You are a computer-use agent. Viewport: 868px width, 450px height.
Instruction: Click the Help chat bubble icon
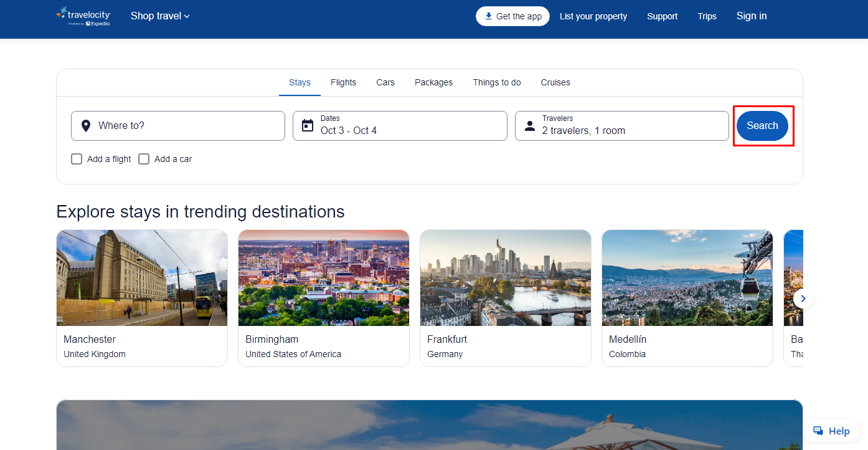coord(818,431)
